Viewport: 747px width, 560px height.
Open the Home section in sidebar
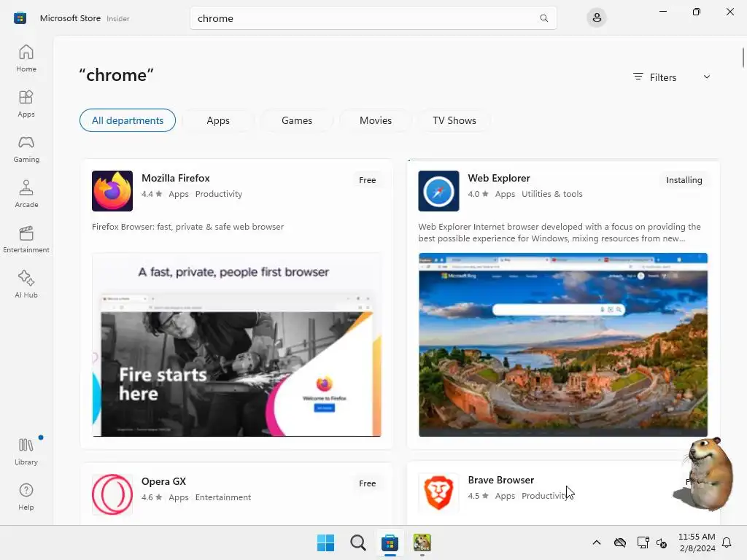[26, 58]
